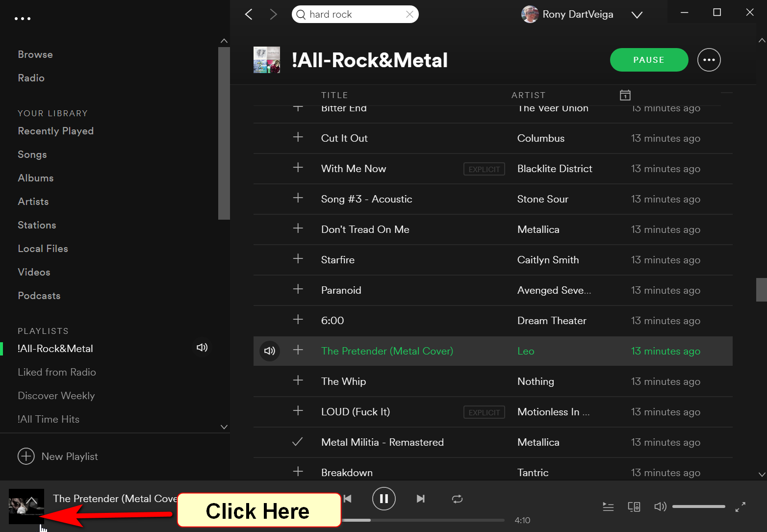Open Songs library

click(x=32, y=154)
